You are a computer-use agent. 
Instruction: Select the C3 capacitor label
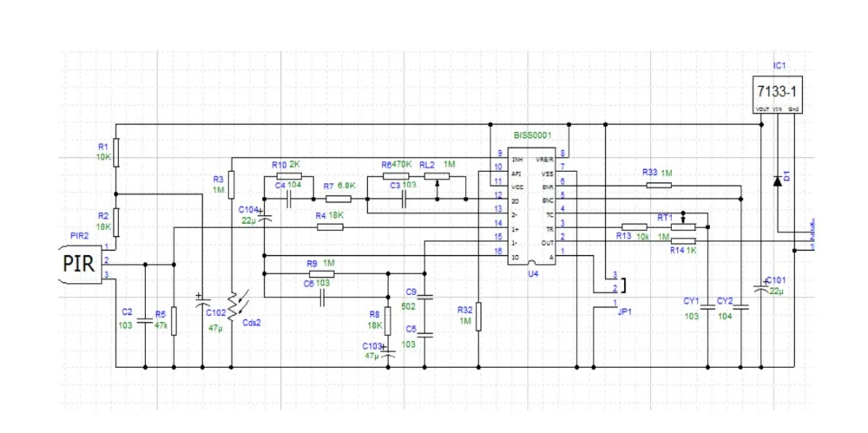pos(395,185)
